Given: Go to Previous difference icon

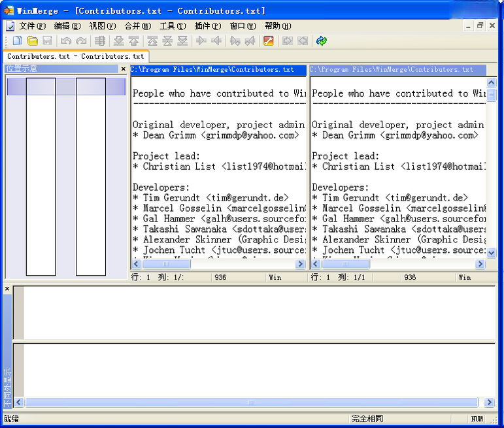Looking at the screenshot, I should [134, 41].
